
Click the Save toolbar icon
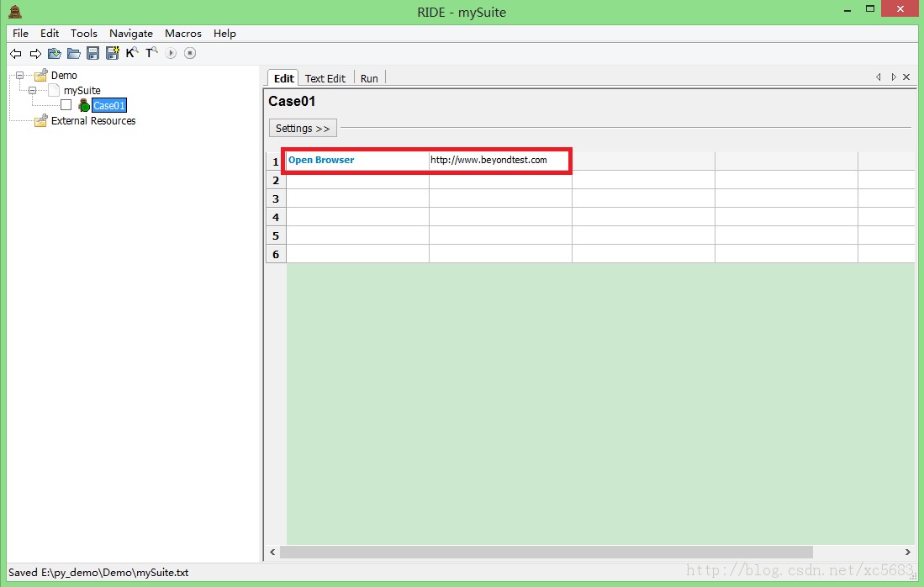coord(92,54)
